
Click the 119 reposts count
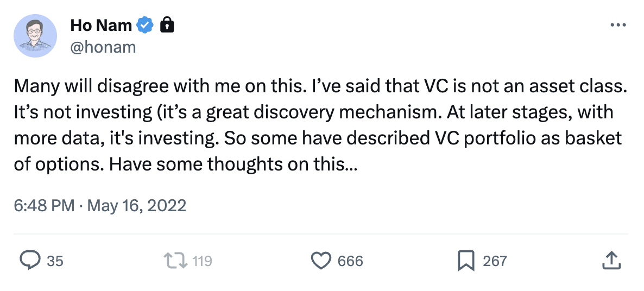pyautogui.click(x=202, y=261)
